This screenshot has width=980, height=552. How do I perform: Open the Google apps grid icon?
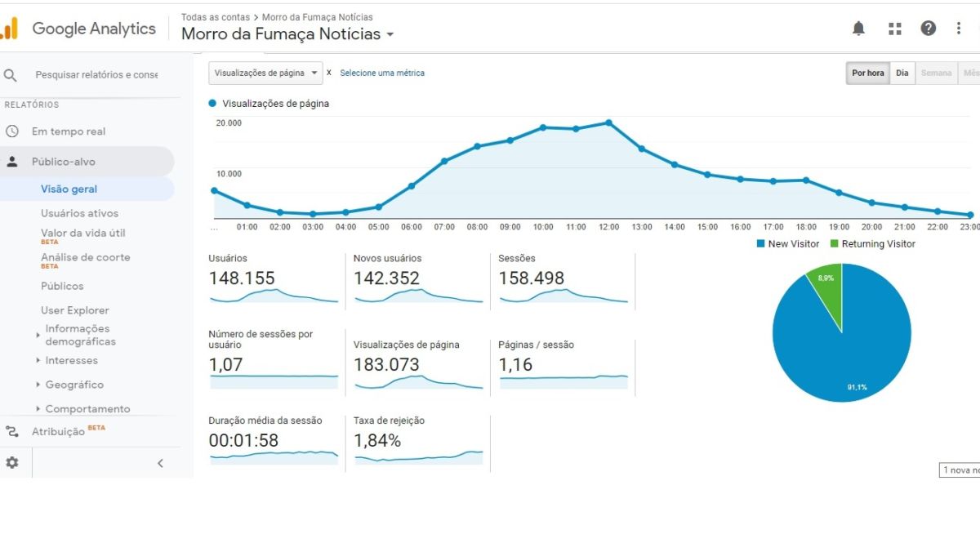pyautogui.click(x=895, y=29)
